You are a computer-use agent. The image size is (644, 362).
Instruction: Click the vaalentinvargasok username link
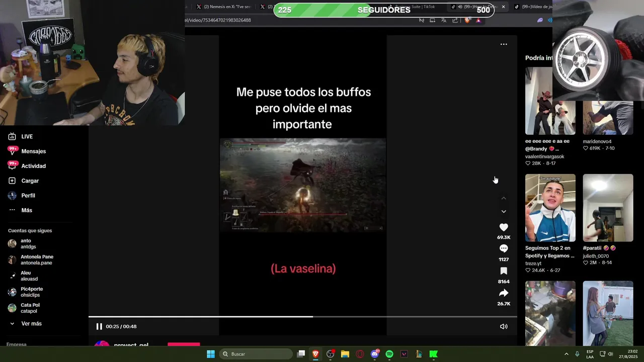click(545, 156)
